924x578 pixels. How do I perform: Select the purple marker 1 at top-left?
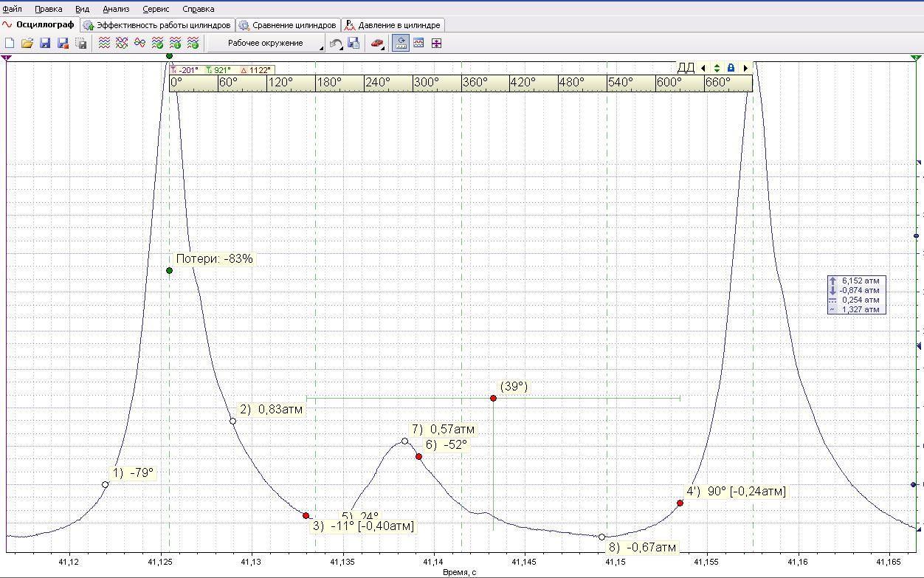pyautogui.click(x=7, y=58)
